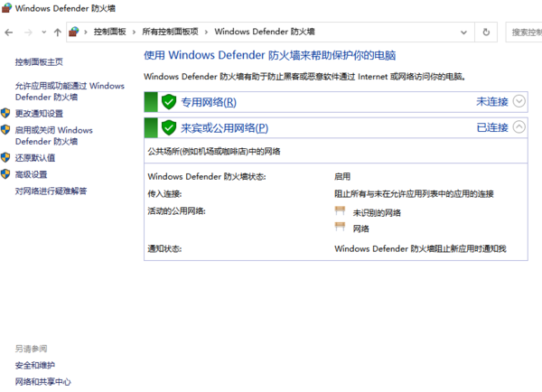This screenshot has width=542, height=392.
Task: Click the shield icon beside 还原默认值
Action: (x=6, y=158)
